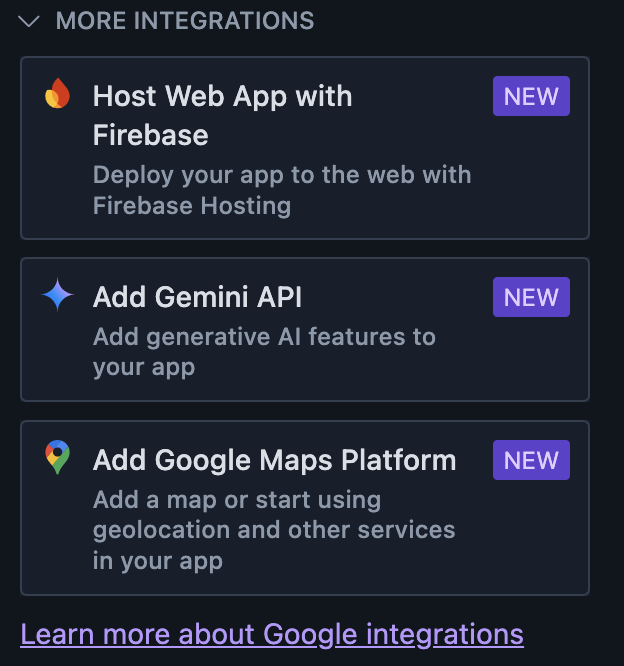Viewport: 624px width, 666px height.
Task: Click the geolocation services description text
Action: 274,529
